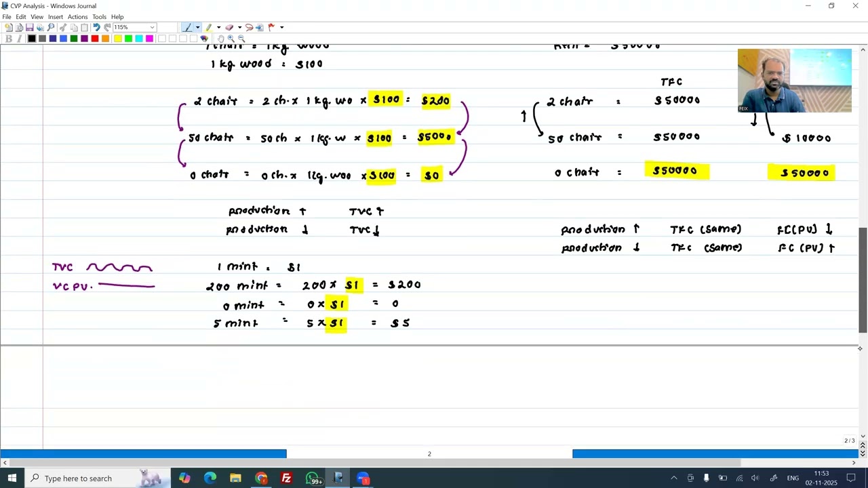The width and height of the screenshot is (868, 488).
Task: Click the Zoom Out magnifier
Action: [x=241, y=39]
